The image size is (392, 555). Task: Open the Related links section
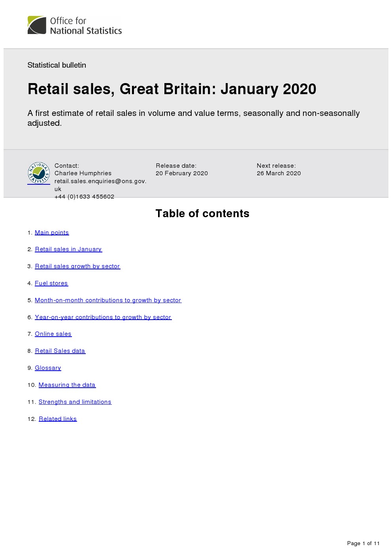click(x=58, y=419)
